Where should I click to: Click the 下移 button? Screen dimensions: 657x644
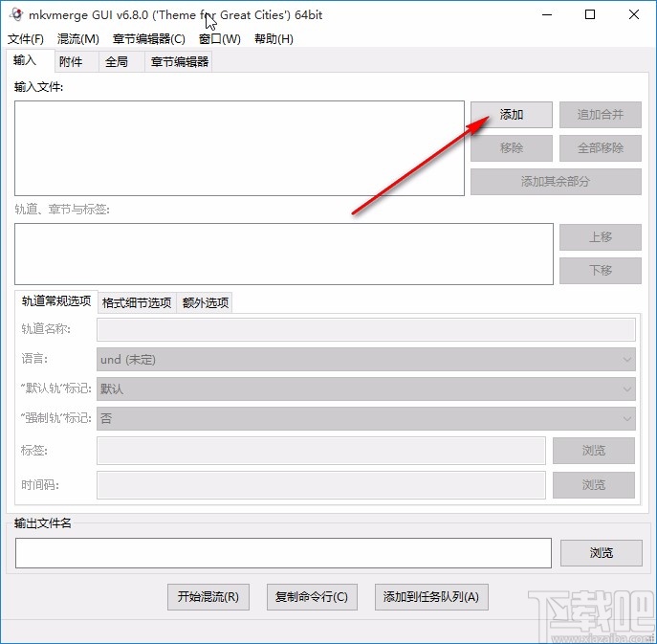(x=600, y=271)
